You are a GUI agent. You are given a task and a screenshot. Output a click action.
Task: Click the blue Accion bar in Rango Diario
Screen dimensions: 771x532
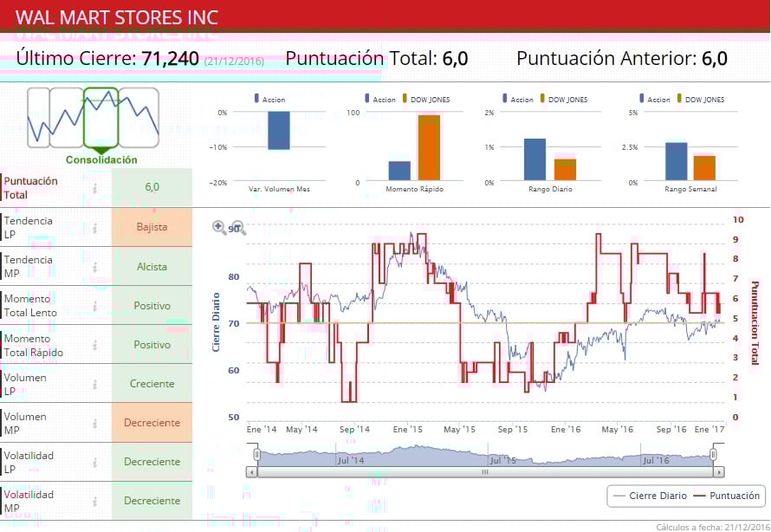click(x=535, y=159)
